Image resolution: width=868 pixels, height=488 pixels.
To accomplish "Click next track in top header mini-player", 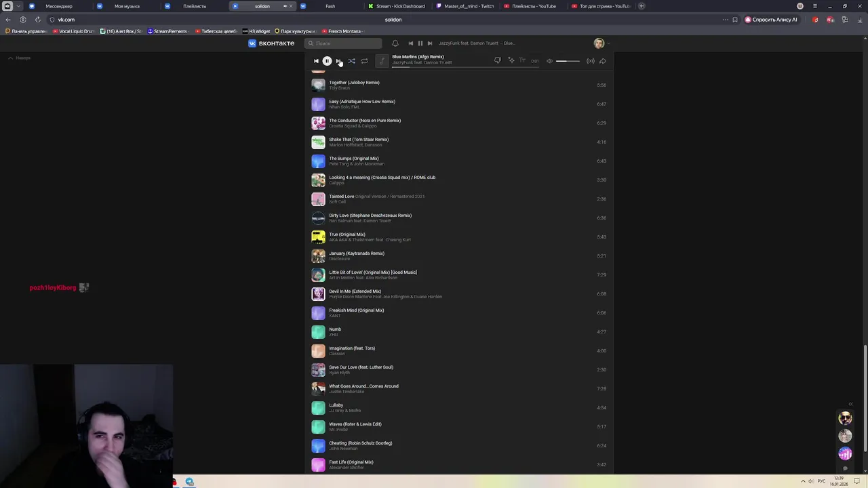I will (x=429, y=43).
